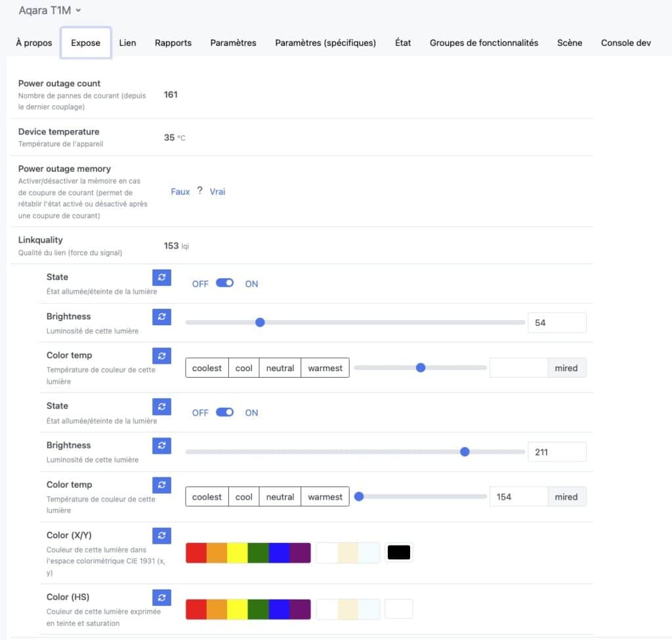Toggle the first light State switch
This screenshot has height=640, width=672.
[224, 283]
